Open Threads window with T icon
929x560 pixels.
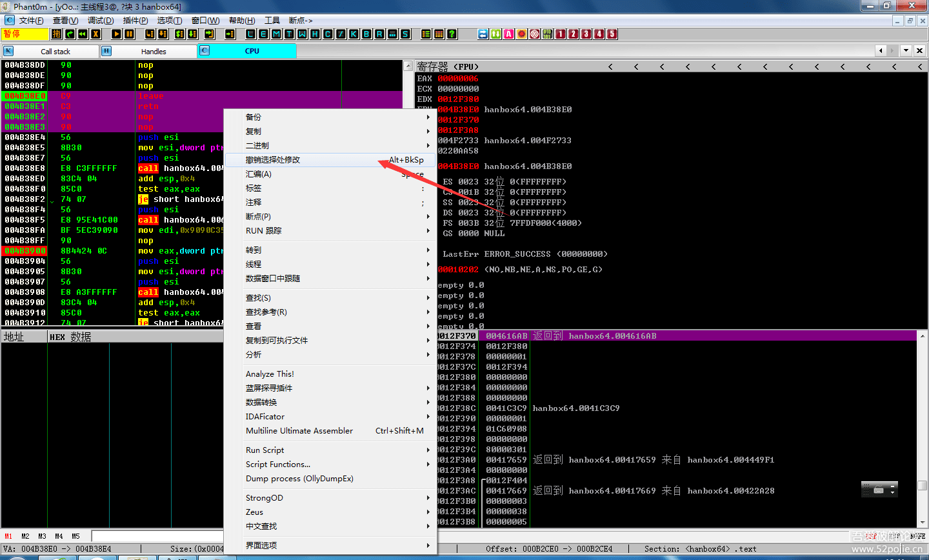(x=289, y=34)
